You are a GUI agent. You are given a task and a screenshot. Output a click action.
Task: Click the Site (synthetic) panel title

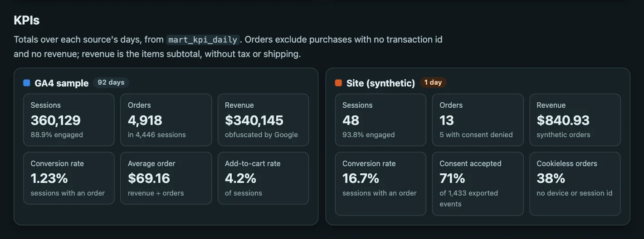[x=381, y=83]
